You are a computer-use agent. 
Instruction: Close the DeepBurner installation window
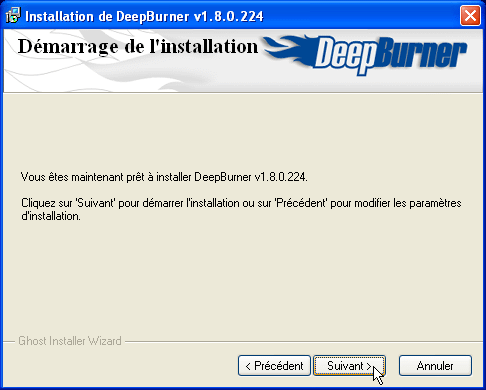(470, 16)
